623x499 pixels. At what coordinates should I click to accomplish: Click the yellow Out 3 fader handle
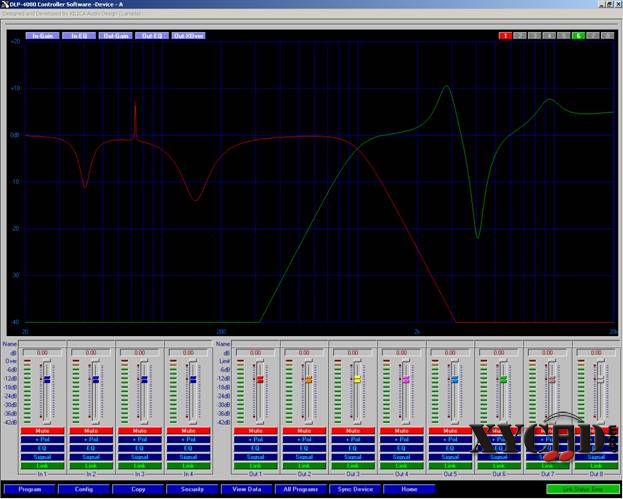click(x=357, y=379)
